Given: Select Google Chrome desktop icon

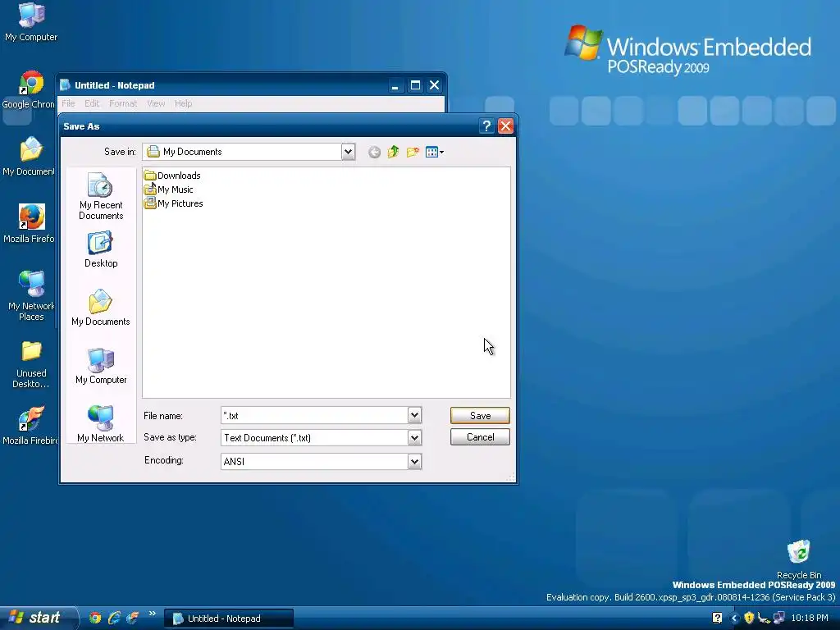Looking at the screenshot, I should (x=29, y=90).
